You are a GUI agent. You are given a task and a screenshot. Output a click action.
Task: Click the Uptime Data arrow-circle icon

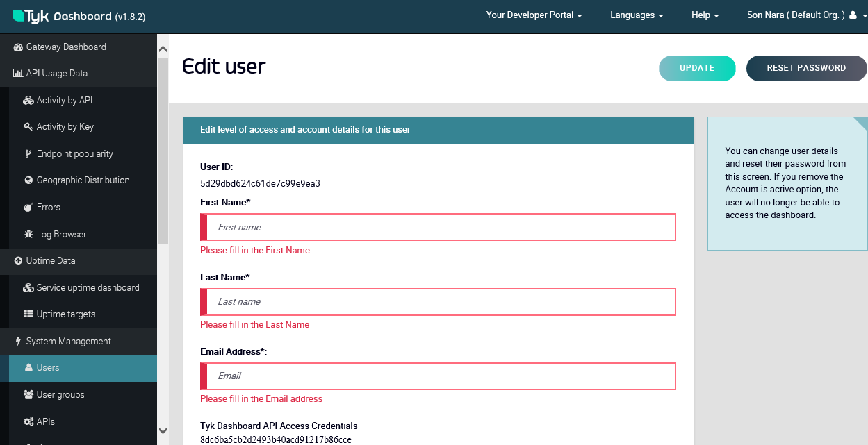(x=19, y=261)
